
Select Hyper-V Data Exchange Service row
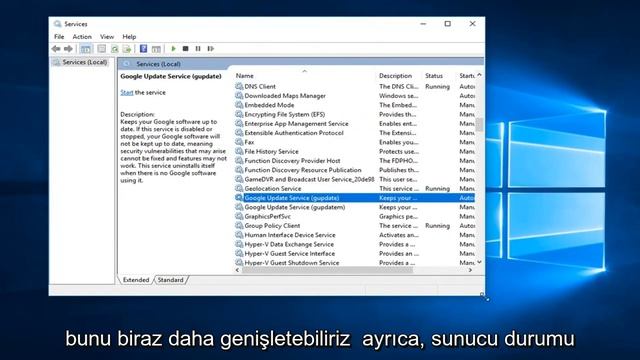tap(354, 244)
